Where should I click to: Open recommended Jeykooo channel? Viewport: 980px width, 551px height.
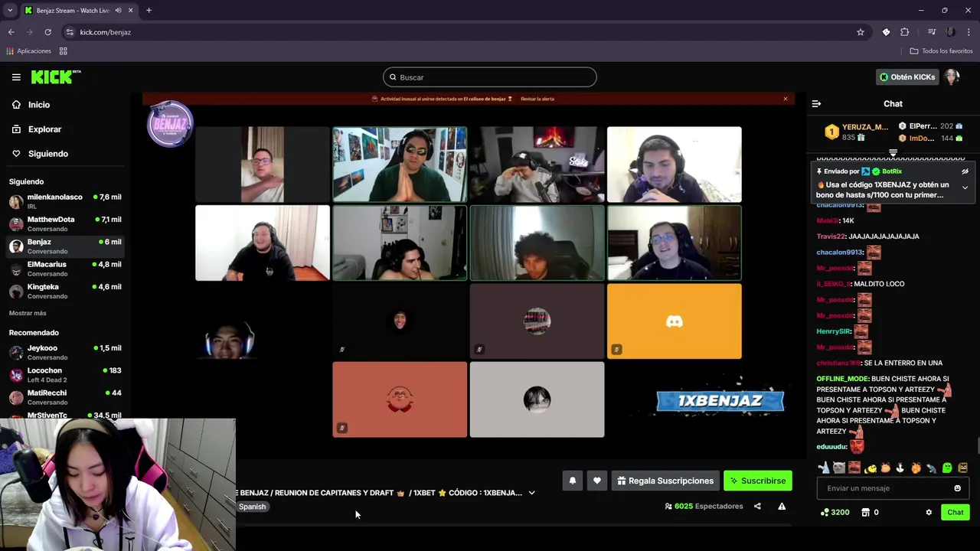click(x=65, y=352)
